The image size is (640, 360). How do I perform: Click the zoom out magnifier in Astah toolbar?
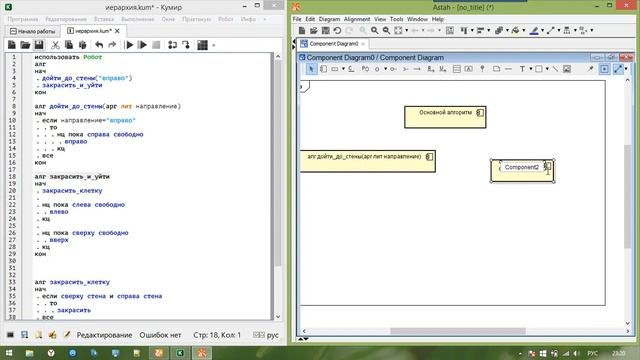[386, 30]
